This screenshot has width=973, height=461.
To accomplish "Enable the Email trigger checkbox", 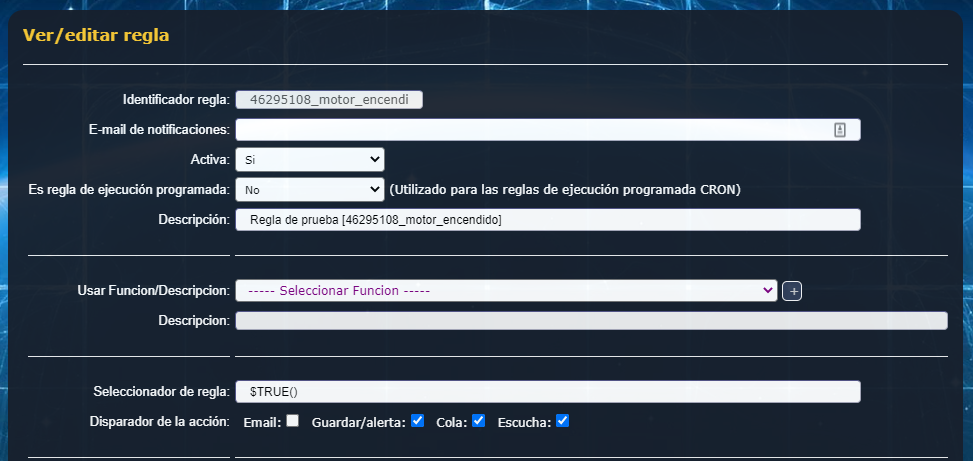I will coord(292,421).
